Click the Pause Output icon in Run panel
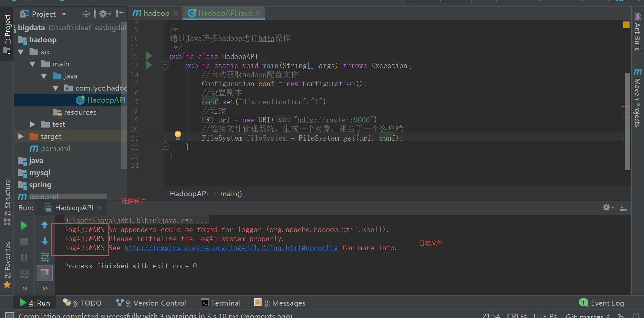The image size is (644, 318). [24, 258]
